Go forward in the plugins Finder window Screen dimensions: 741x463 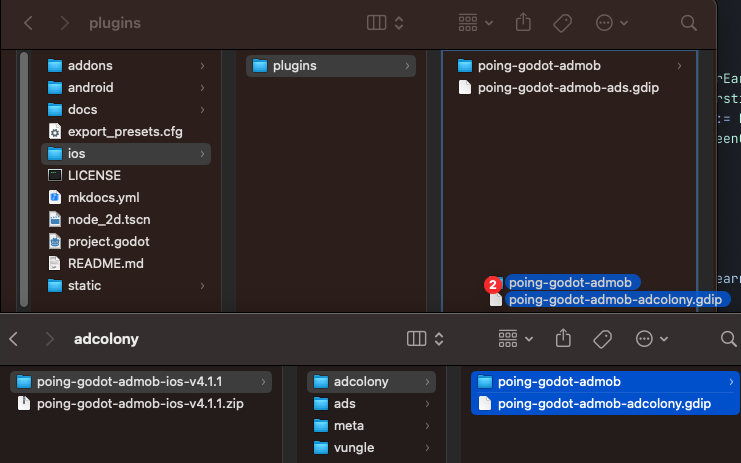tap(64, 23)
